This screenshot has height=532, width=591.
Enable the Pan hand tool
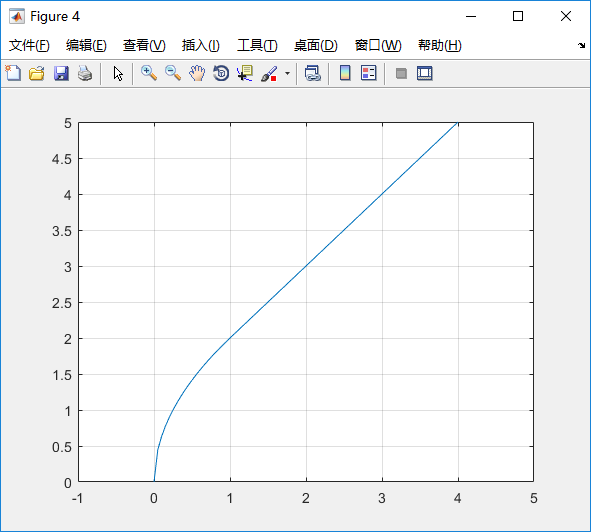coord(197,73)
